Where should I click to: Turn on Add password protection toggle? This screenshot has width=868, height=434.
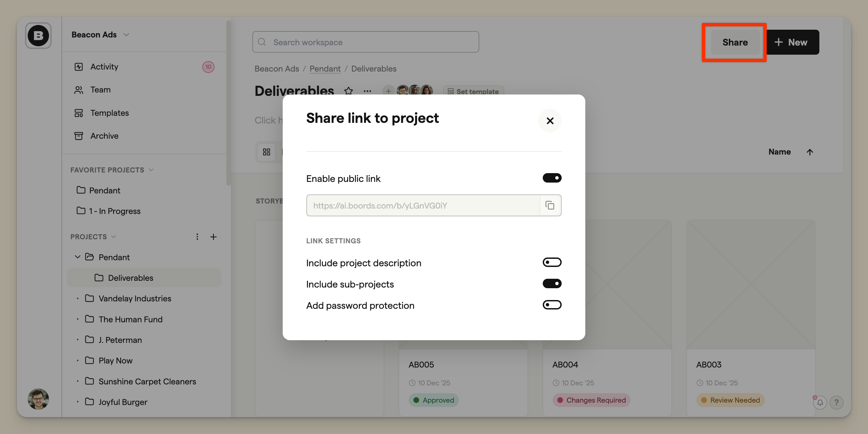[x=552, y=305]
